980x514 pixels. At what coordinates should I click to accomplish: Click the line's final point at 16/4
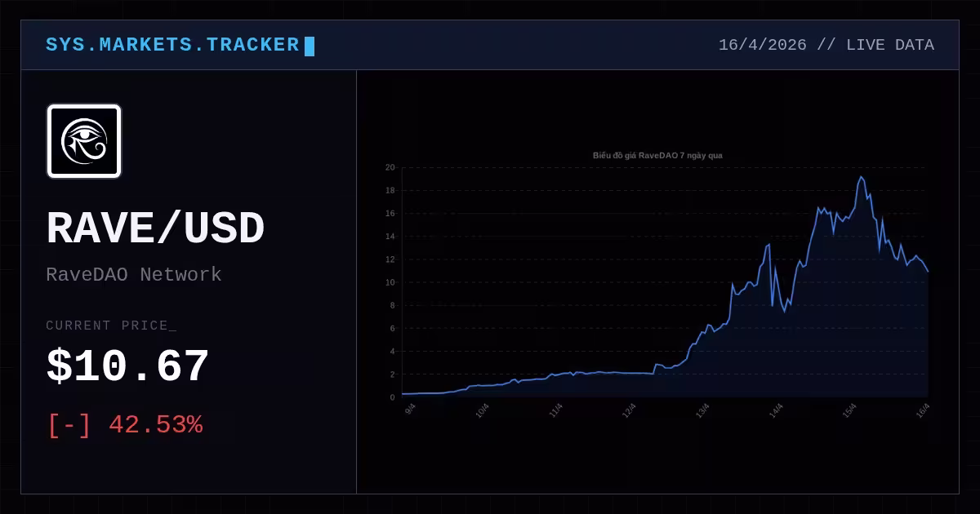[928, 271]
